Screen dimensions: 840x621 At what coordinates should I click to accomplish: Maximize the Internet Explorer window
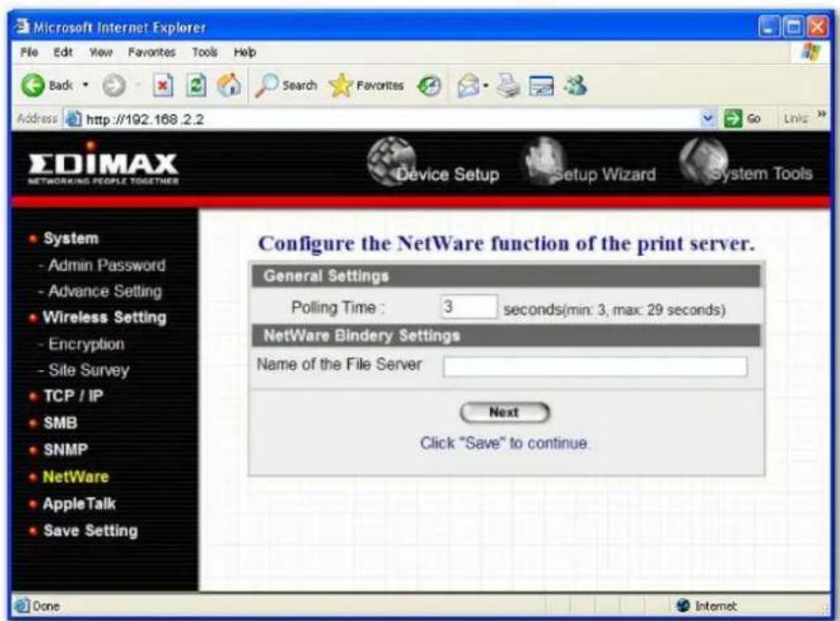coord(793,27)
